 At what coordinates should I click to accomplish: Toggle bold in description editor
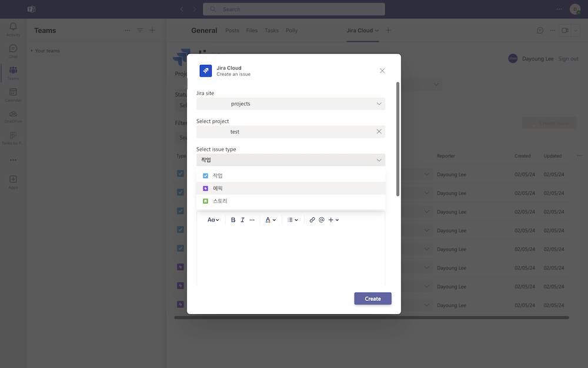pyautogui.click(x=233, y=220)
